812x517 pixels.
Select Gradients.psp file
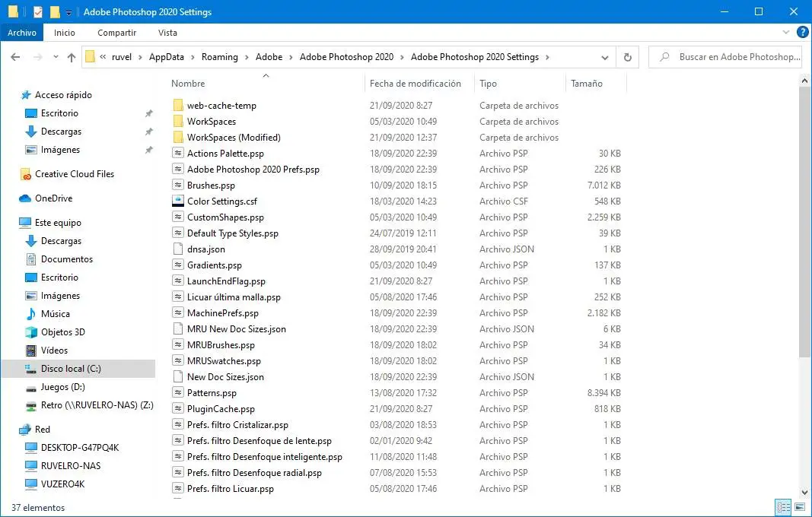(x=215, y=265)
